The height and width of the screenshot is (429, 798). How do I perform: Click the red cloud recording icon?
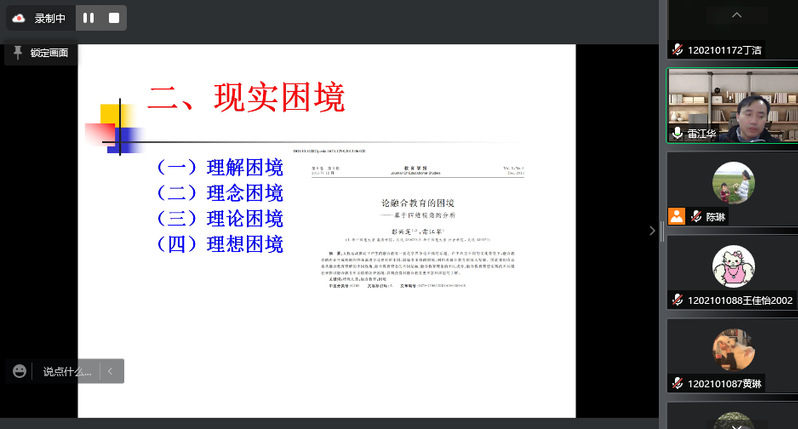pos(18,18)
